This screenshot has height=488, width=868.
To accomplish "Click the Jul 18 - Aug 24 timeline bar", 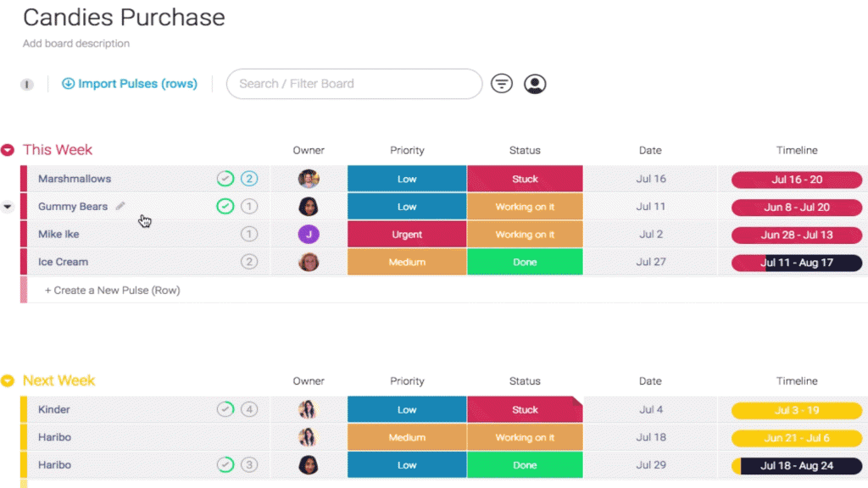I will [797, 465].
